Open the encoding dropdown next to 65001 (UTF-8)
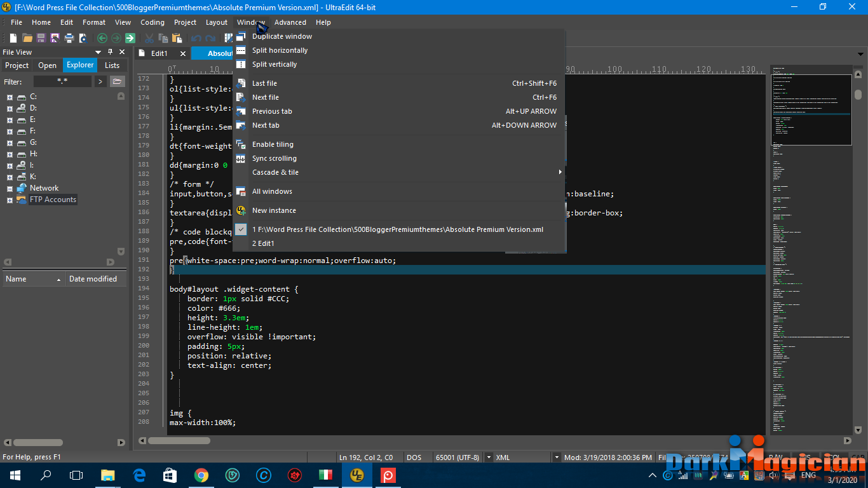868x488 pixels. [489, 457]
